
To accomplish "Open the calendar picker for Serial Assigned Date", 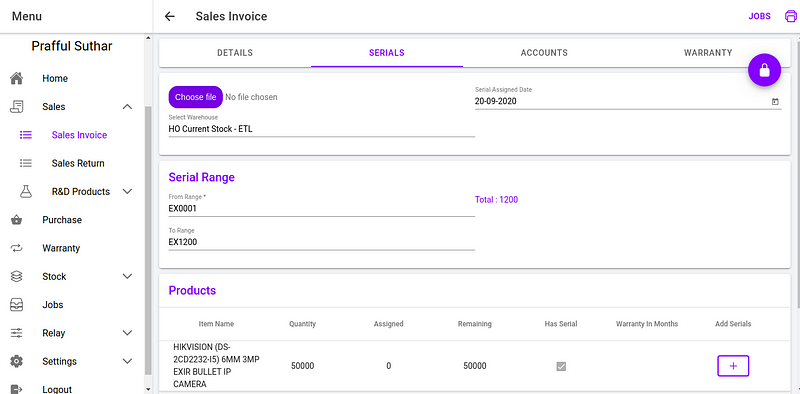I will (776, 102).
